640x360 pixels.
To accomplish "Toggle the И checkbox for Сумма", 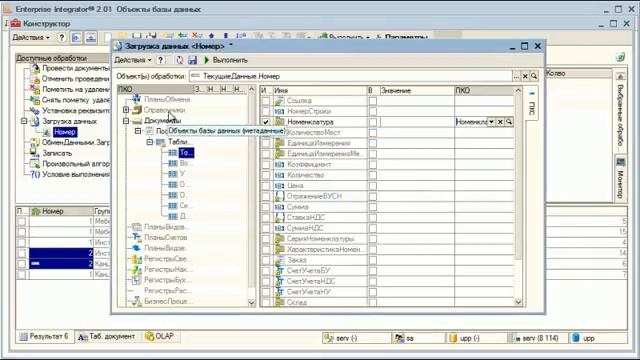I will coord(266,207).
